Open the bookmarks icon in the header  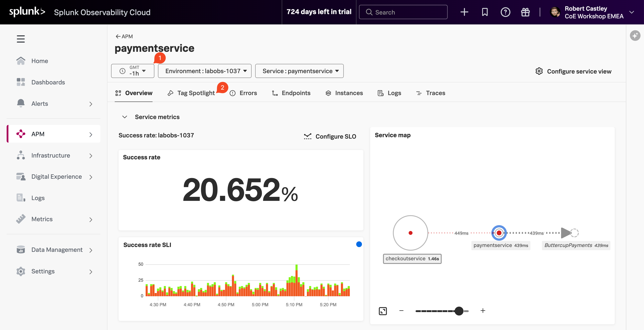click(x=484, y=12)
